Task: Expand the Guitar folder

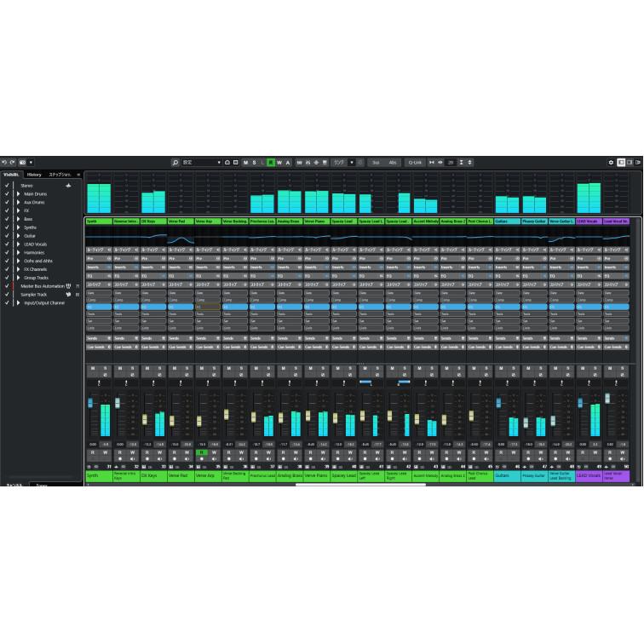Action: click(x=18, y=236)
